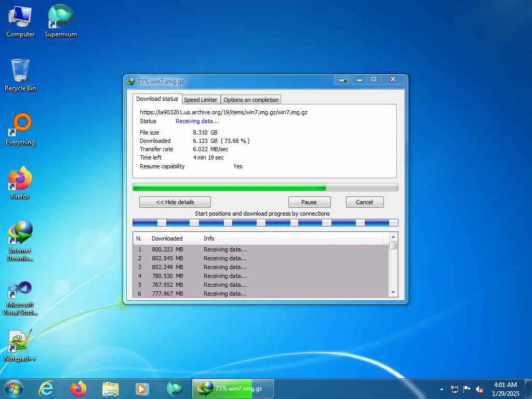Click the connections list scrollbar thumb
The image size is (532, 399).
click(393, 245)
